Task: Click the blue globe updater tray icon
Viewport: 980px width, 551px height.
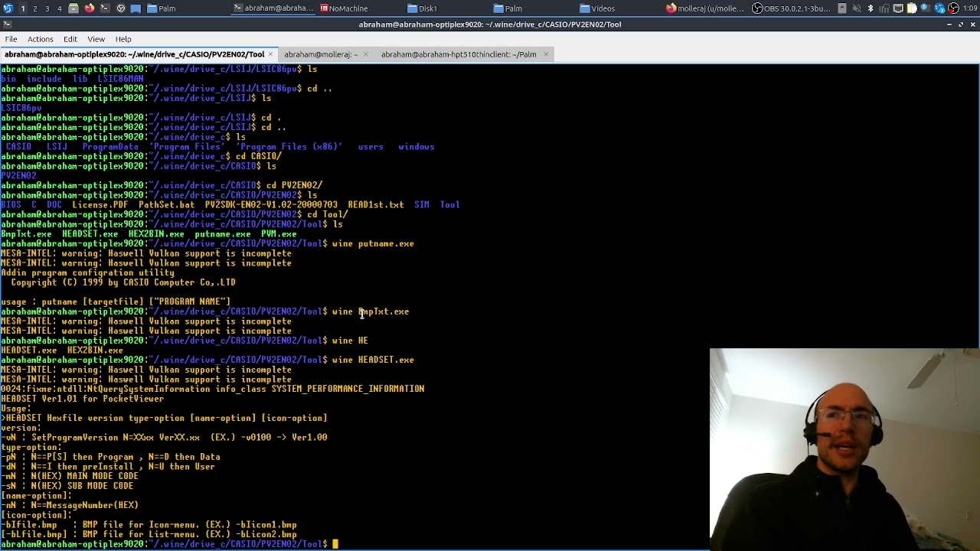Action: (x=939, y=8)
